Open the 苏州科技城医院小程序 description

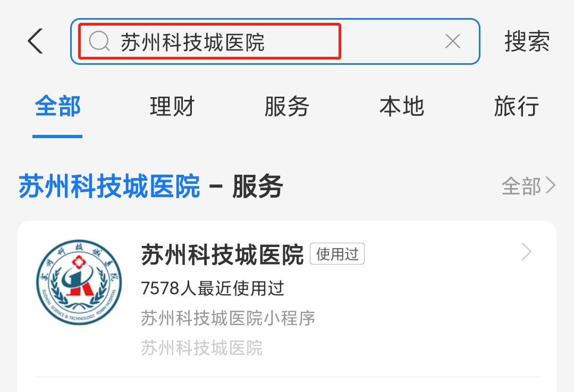(x=227, y=318)
